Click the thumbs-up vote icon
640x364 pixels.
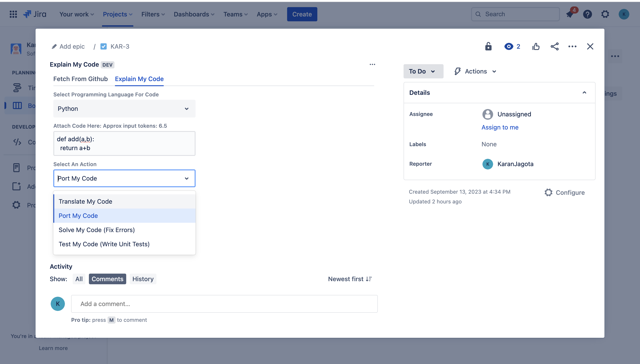coord(536,46)
